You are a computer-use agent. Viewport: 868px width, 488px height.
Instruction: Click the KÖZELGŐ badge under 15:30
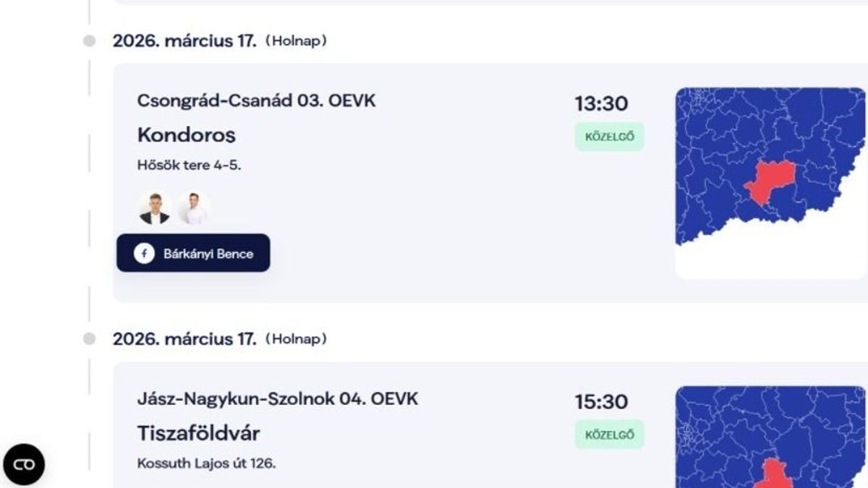coord(609,435)
